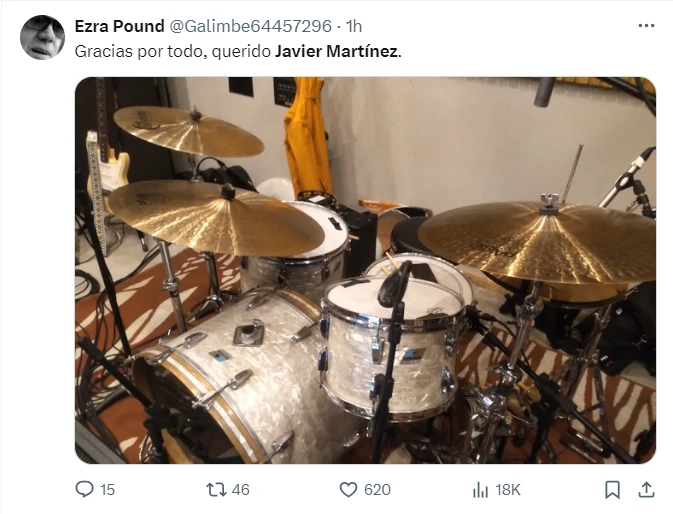Like the tweet with the heart icon
This screenshot has width=673, height=514.
(348, 489)
